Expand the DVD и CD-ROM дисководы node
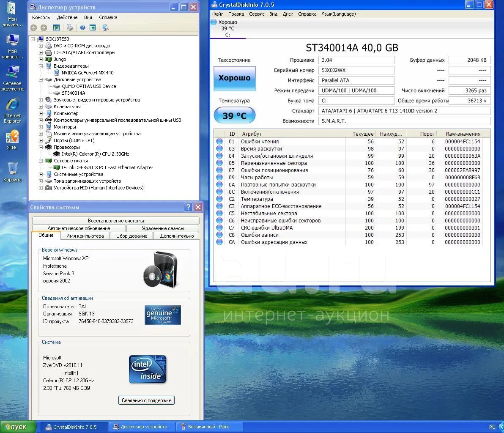 41,46
